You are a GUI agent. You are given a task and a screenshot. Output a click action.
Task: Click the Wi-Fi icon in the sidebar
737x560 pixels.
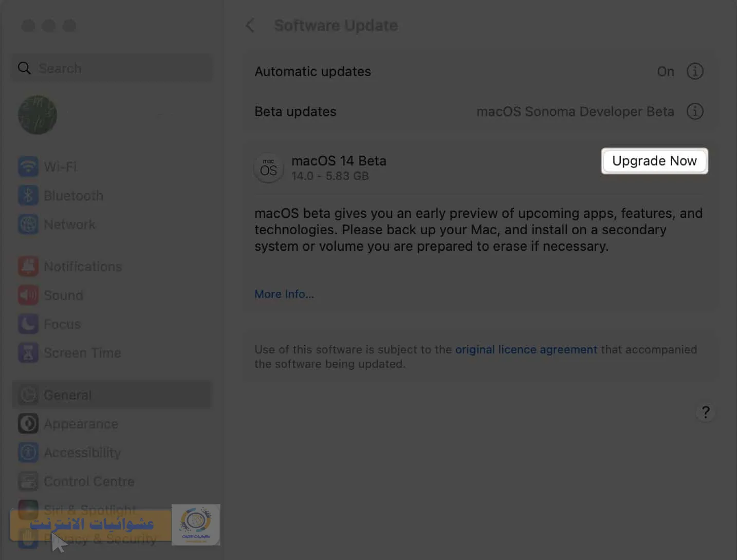(x=28, y=166)
